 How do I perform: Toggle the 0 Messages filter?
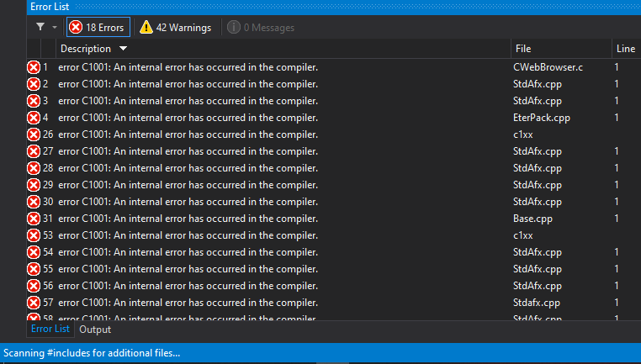(261, 28)
